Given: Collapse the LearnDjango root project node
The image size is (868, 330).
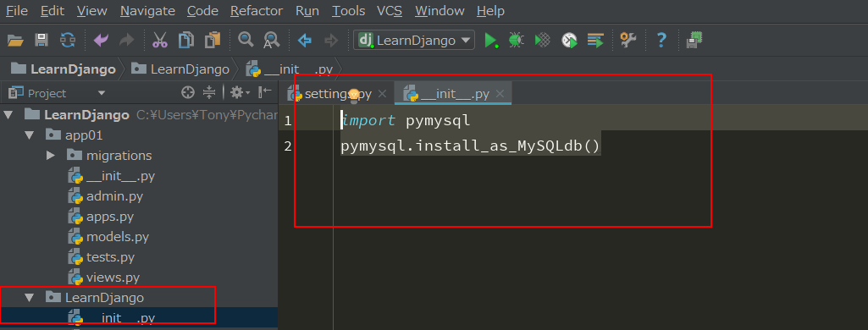Looking at the screenshot, I should 8,115.
